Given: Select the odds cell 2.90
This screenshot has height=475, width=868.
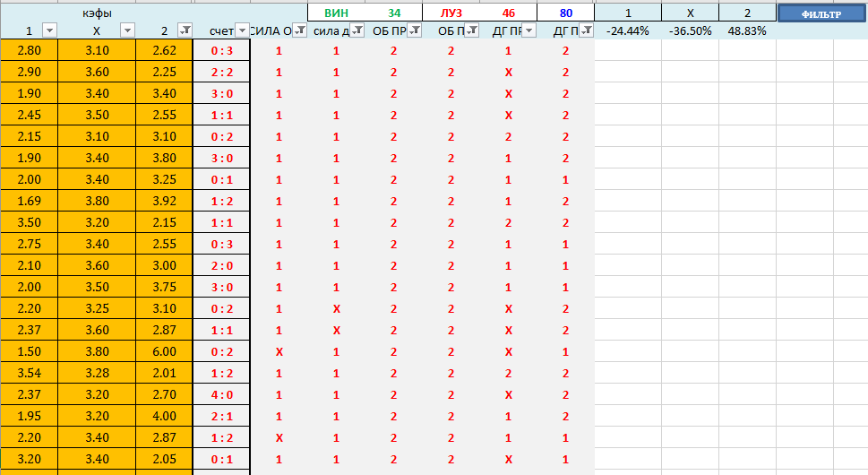Looking at the screenshot, I should pyautogui.click(x=30, y=72).
